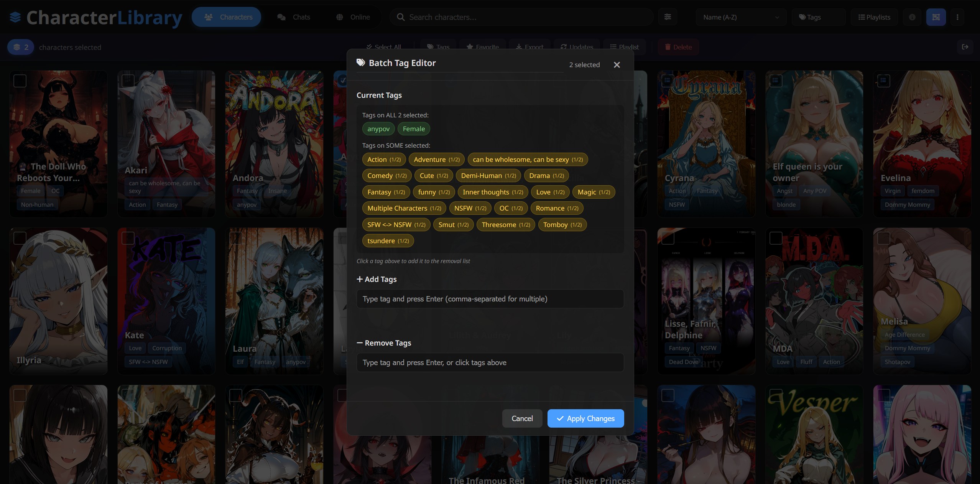Click the green Female tag chip
Screen dimensions: 980x484
tap(414, 129)
